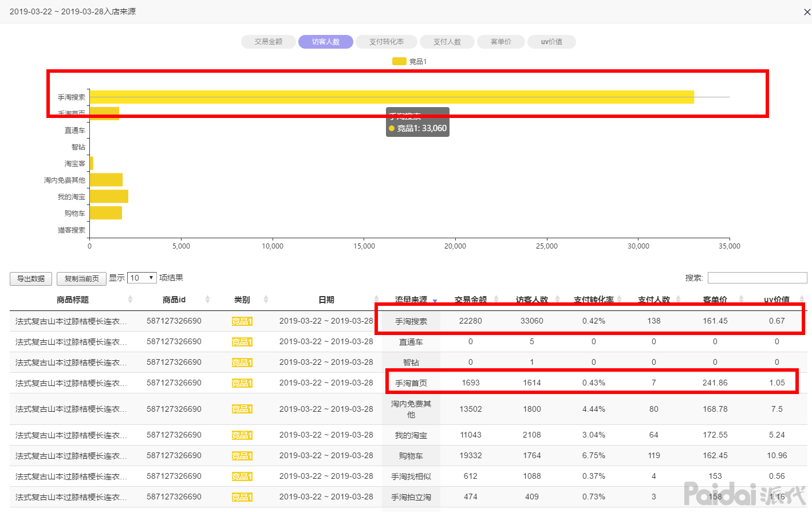812x512 pixels.
Task: Click the 淘内免费其他 chart bar
Action: 106,180
